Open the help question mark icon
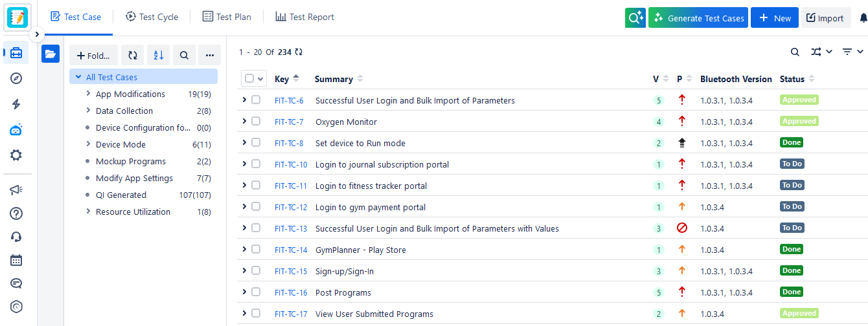 click(16, 213)
